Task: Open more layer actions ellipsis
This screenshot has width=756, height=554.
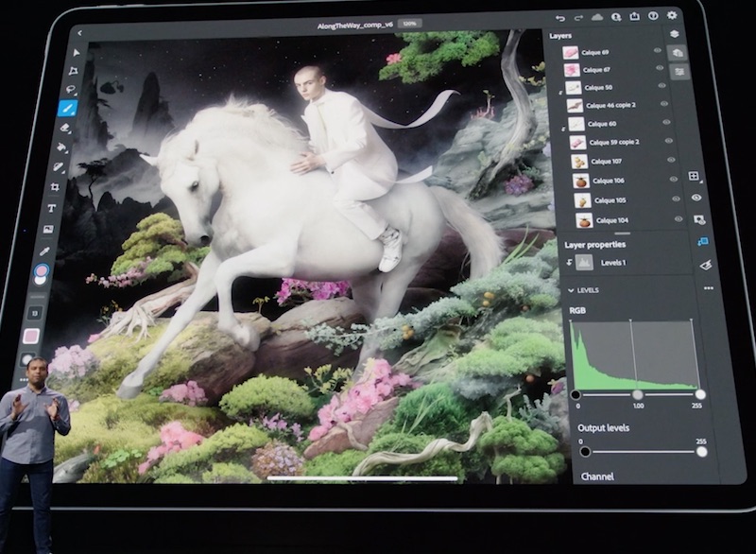Action: pos(708,288)
